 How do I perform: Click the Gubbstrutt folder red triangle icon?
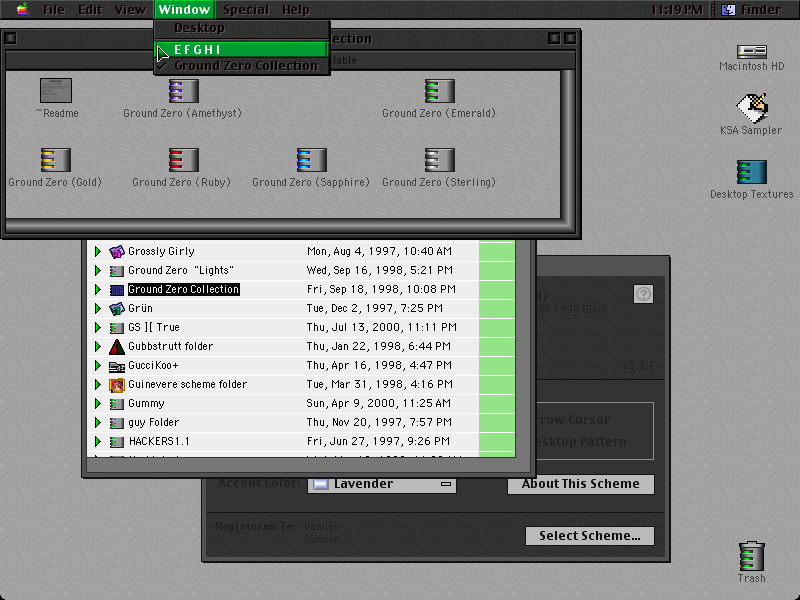(x=117, y=346)
